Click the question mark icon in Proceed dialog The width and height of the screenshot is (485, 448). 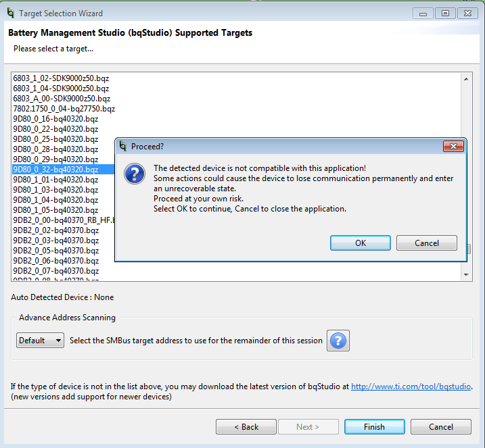coord(135,174)
